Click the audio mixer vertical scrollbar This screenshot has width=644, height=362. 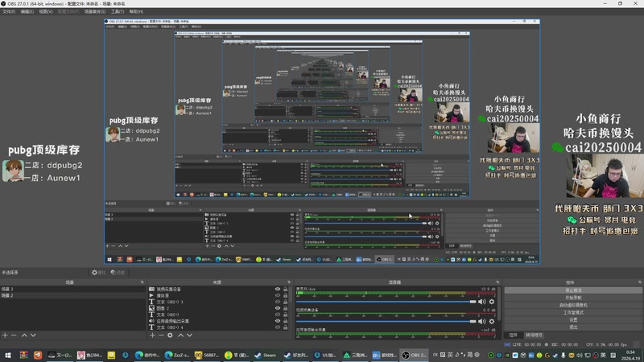[x=499, y=304]
